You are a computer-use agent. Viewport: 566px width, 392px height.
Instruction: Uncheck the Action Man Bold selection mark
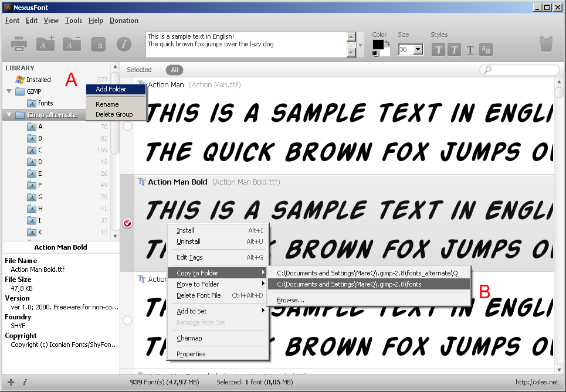127,223
